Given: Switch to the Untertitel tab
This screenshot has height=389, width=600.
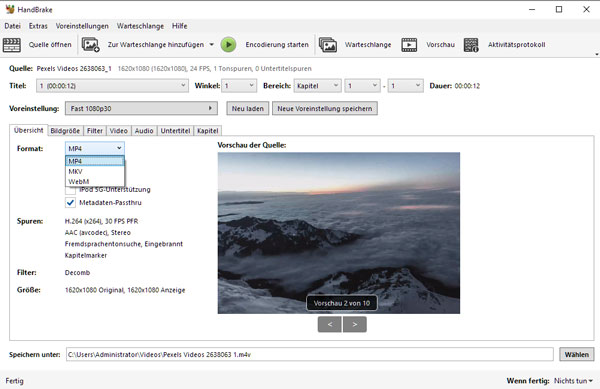Looking at the screenshot, I should coord(175,131).
